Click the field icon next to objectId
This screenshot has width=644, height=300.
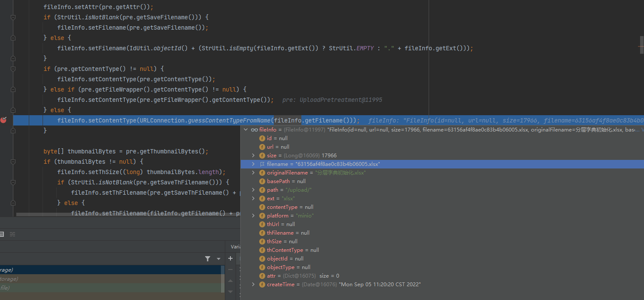point(262,258)
